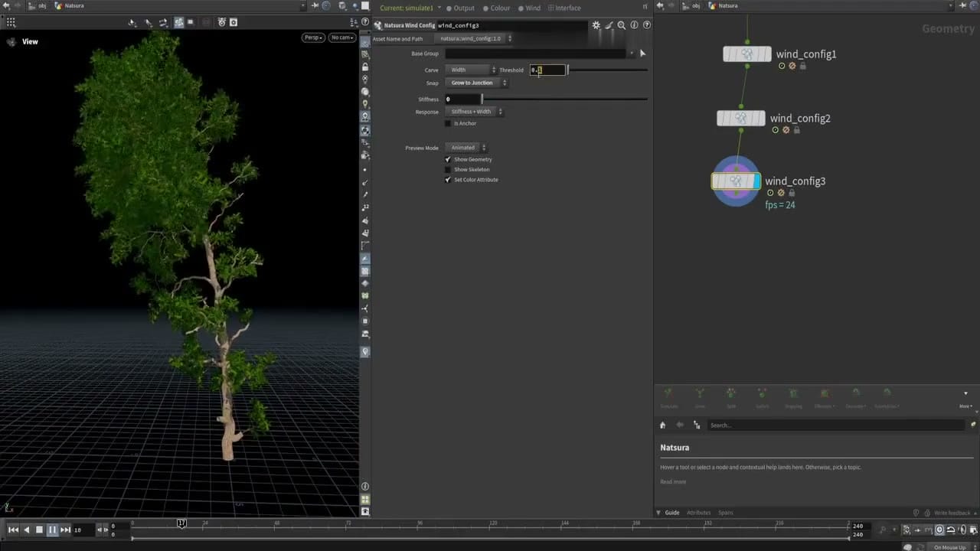Open the Carve Width dropdown

click(471, 70)
